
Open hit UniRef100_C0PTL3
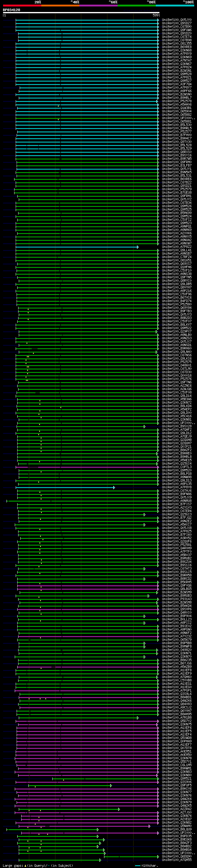[176, 467]
